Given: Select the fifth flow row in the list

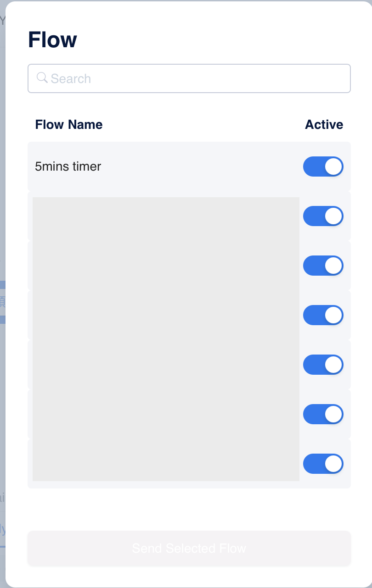Looking at the screenshot, I should [165, 365].
